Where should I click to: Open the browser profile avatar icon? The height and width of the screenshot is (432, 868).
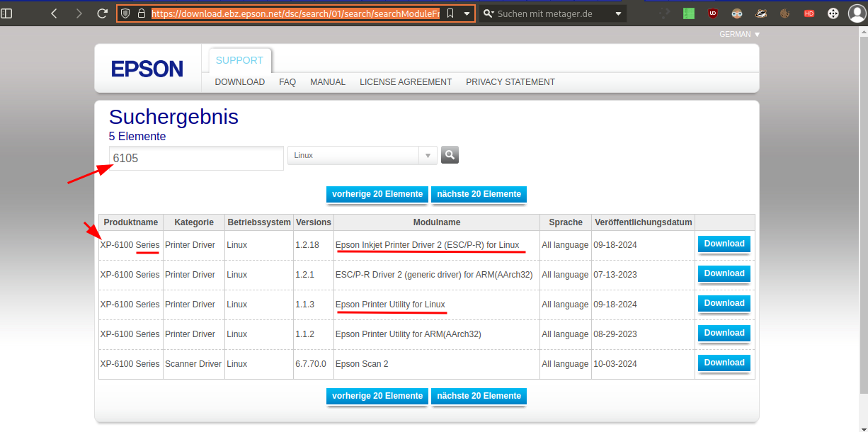point(857,13)
